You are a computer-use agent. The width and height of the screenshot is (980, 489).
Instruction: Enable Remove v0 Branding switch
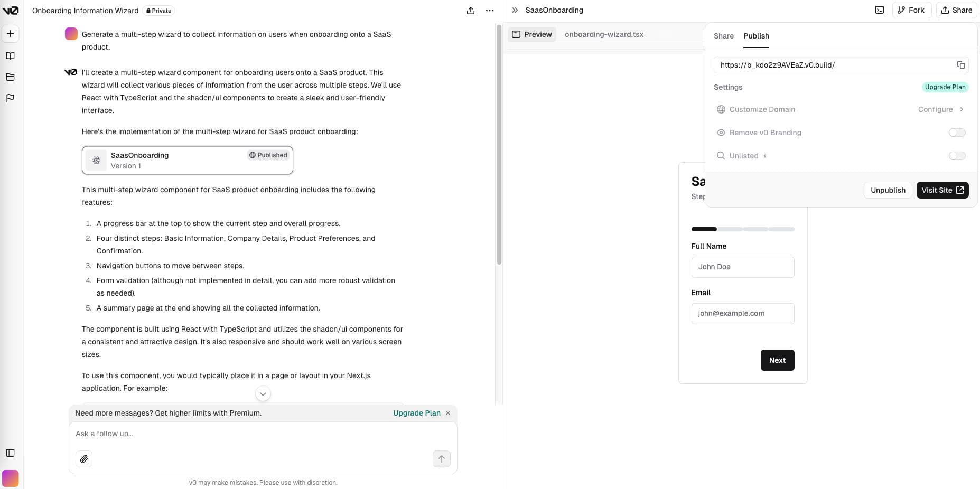point(957,133)
